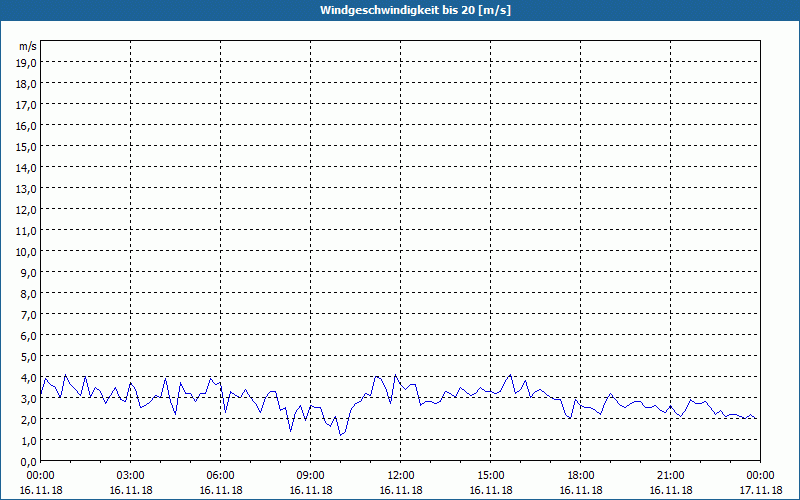The height and width of the screenshot is (500, 800).
Task: Select the 5,0 y-axis label
Action: pyautogui.click(x=29, y=357)
